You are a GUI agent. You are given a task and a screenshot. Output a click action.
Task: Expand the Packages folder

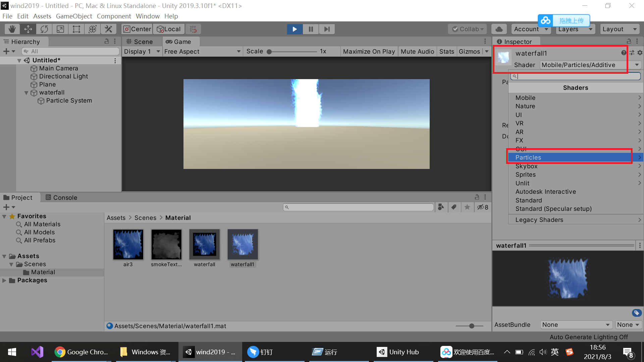(x=4, y=280)
